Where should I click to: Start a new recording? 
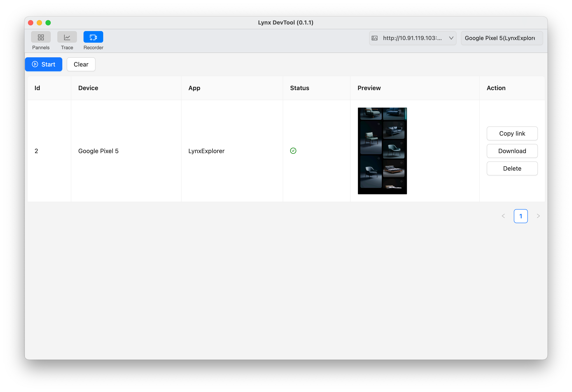44,64
